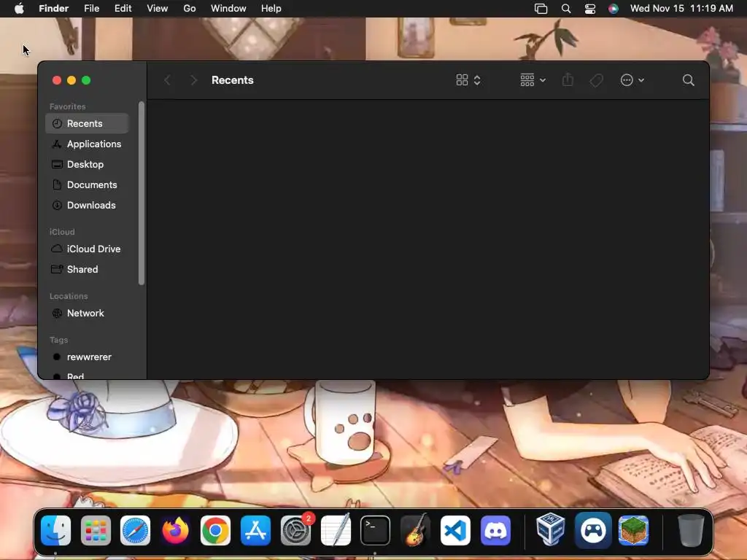Open Terminal from the Dock
Screen dimensions: 747x560
click(x=375, y=530)
